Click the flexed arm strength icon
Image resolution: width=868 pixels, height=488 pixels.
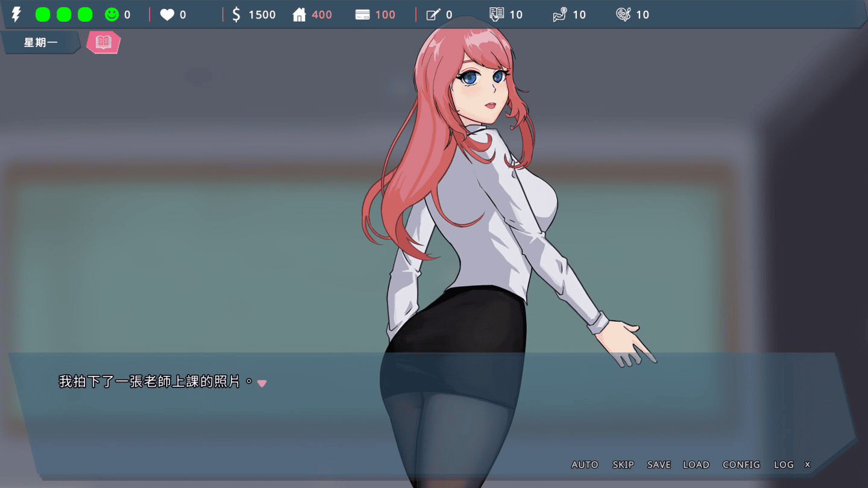click(x=560, y=15)
